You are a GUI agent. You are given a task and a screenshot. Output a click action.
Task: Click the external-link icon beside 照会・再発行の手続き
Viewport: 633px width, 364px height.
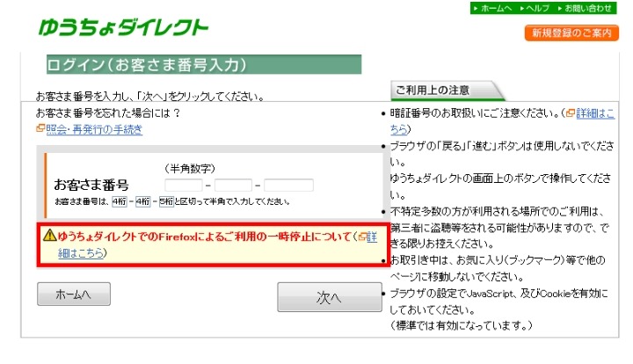click(x=40, y=128)
